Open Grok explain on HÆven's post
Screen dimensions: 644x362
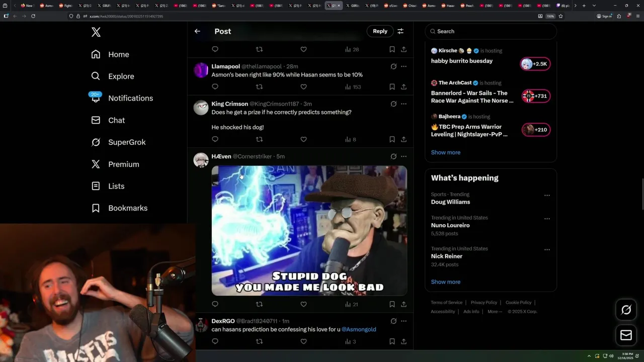(x=393, y=156)
